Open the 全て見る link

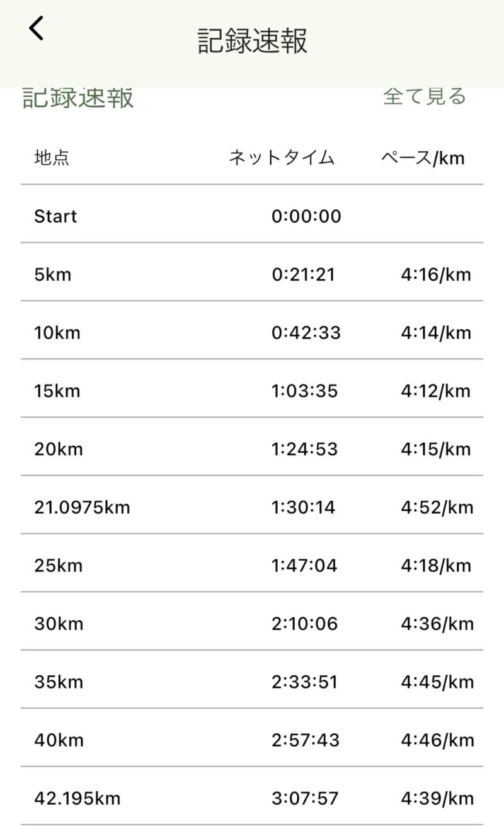[425, 96]
